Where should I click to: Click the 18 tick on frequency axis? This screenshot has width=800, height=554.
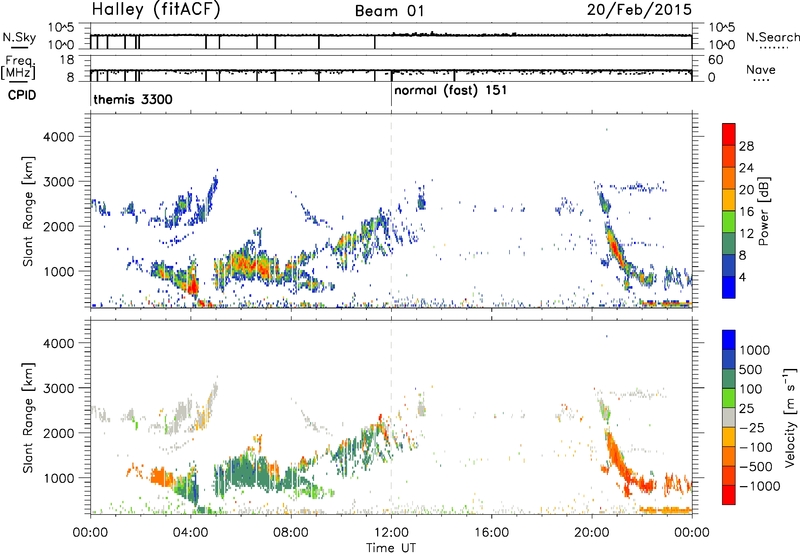(x=67, y=60)
